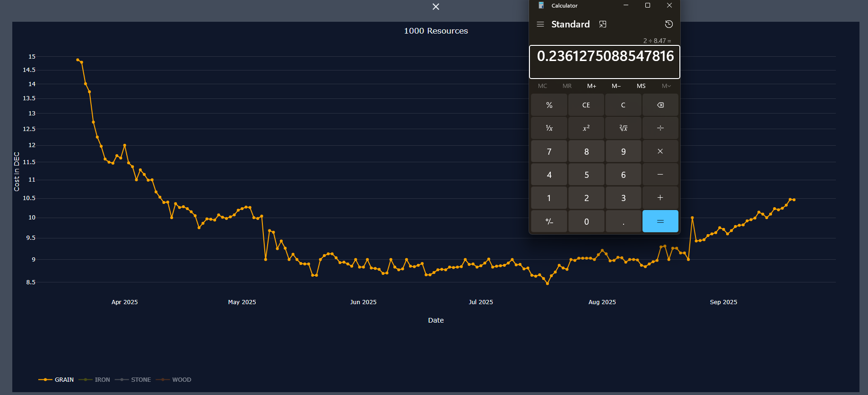This screenshot has width=868, height=395.
Task: Click the M+ memory add button
Action: click(x=591, y=86)
